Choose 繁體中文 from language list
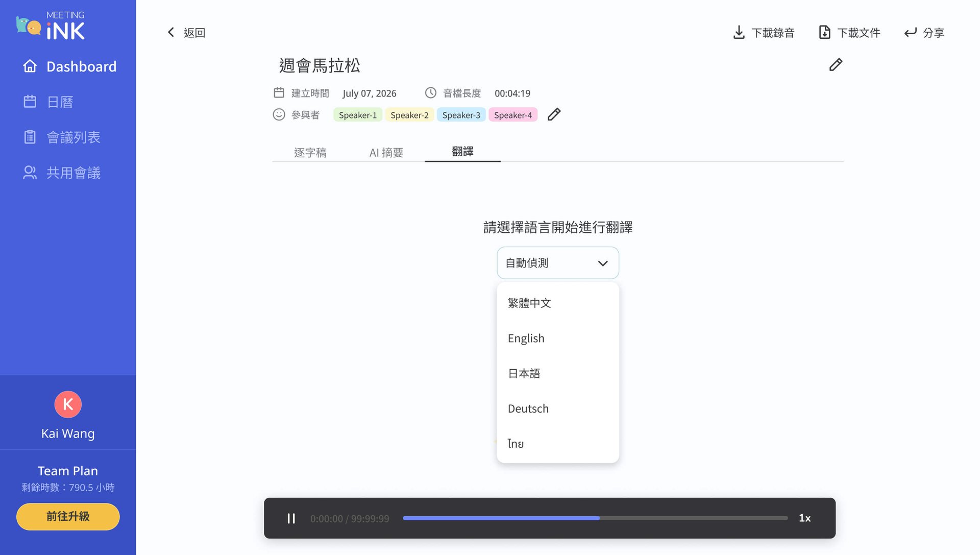980x555 pixels. 558,303
